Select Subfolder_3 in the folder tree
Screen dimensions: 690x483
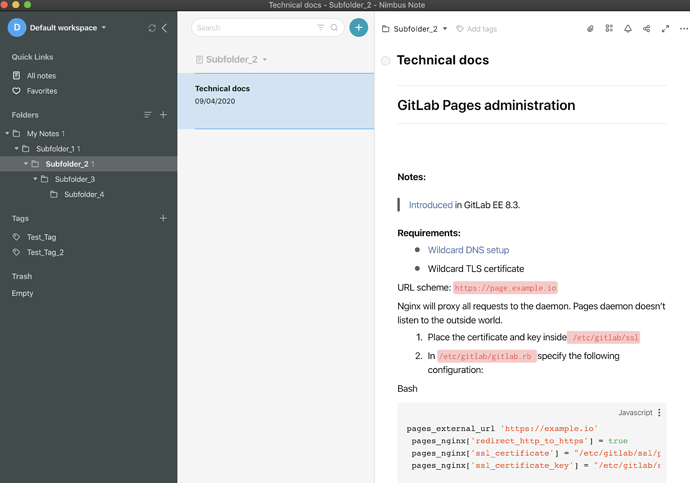coord(75,179)
